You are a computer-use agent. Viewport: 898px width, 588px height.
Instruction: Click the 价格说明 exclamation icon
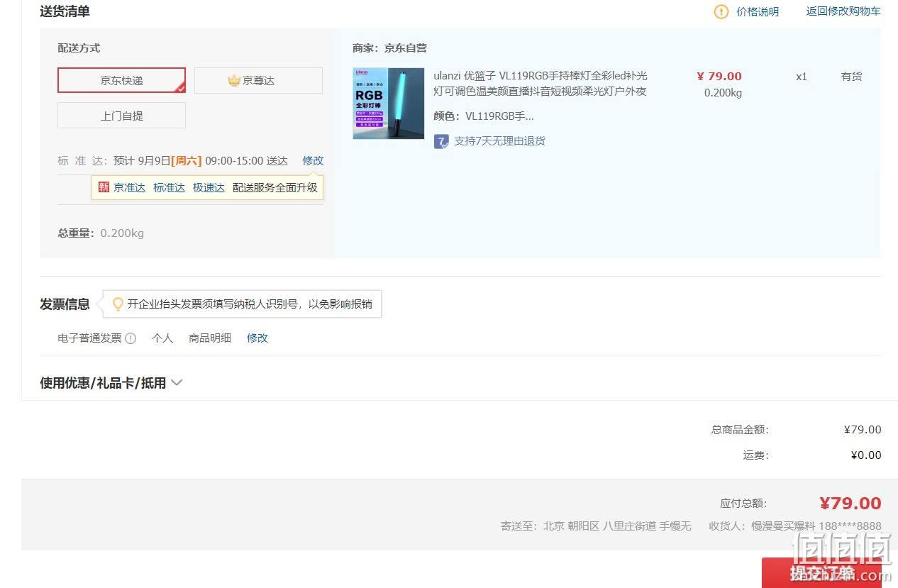pyautogui.click(x=721, y=11)
